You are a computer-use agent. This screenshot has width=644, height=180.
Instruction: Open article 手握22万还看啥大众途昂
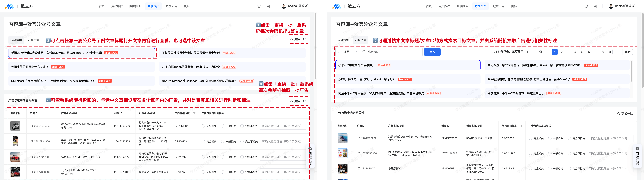point(56,53)
